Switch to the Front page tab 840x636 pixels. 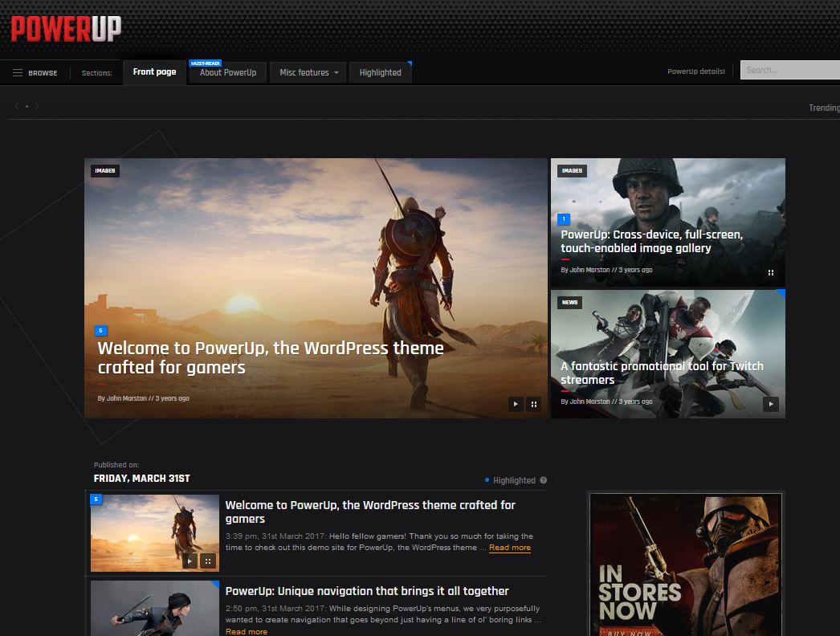tap(155, 72)
